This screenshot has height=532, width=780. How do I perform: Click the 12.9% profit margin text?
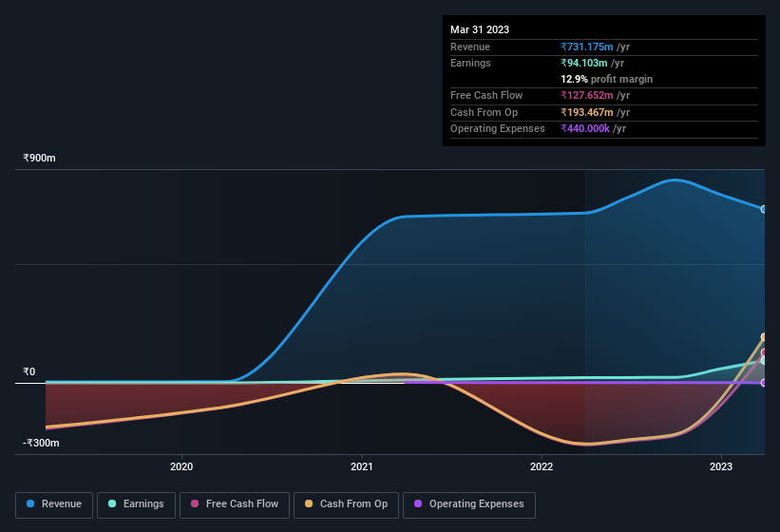pyautogui.click(x=606, y=79)
